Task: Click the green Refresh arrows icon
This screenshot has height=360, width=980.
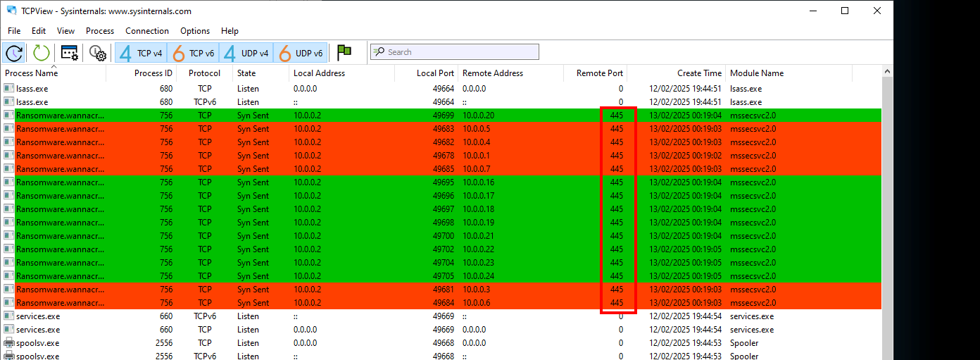Action: [42, 52]
